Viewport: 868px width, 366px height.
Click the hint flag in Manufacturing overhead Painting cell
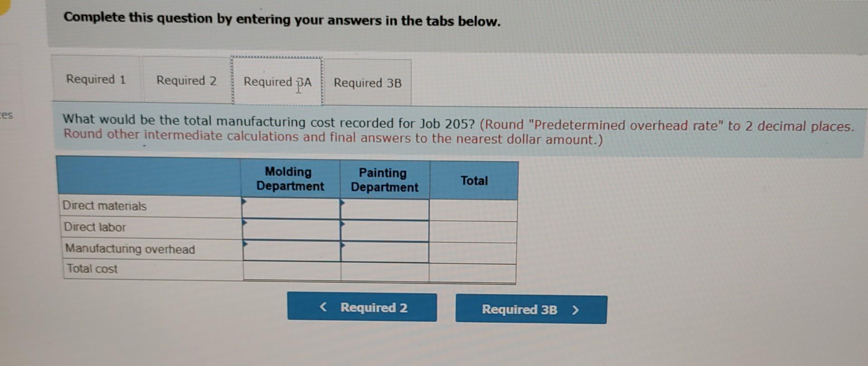343,244
